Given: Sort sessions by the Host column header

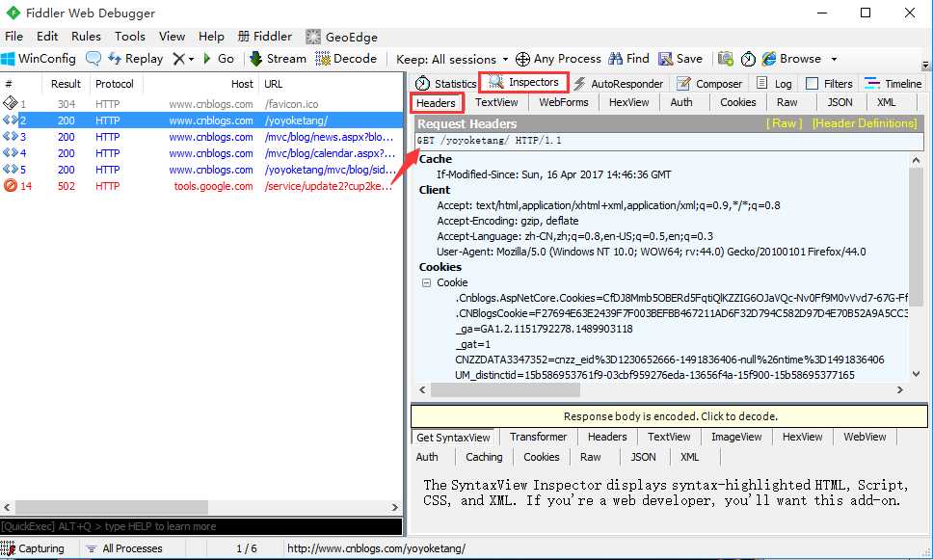Looking at the screenshot, I should coord(200,84).
